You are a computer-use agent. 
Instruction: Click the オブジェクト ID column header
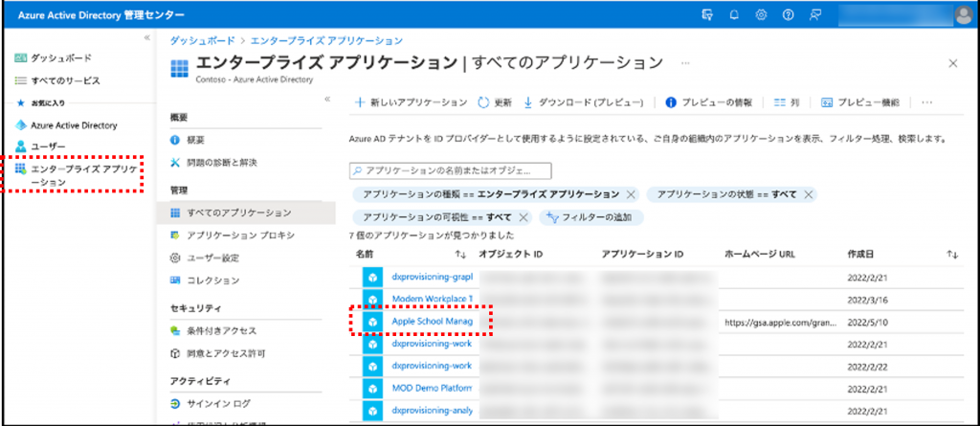511,255
